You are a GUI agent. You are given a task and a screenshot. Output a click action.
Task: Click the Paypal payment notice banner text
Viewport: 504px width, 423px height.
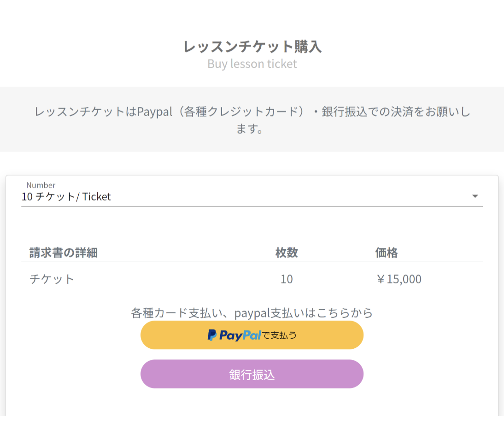[x=252, y=120]
